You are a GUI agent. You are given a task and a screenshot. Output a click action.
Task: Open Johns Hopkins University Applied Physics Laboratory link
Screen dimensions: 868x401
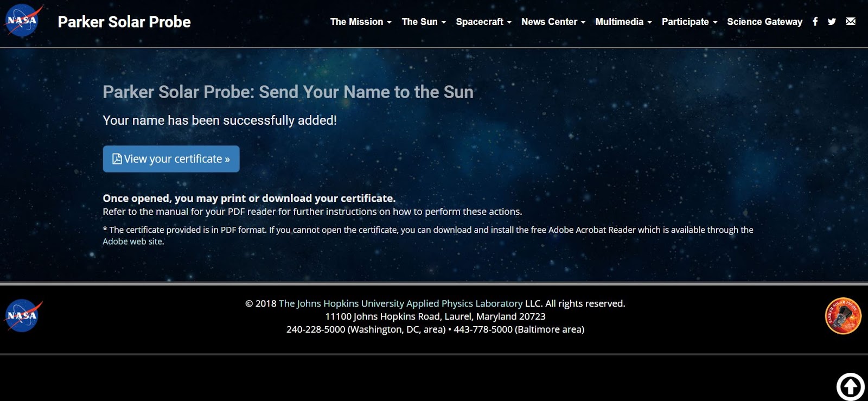coord(400,303)
